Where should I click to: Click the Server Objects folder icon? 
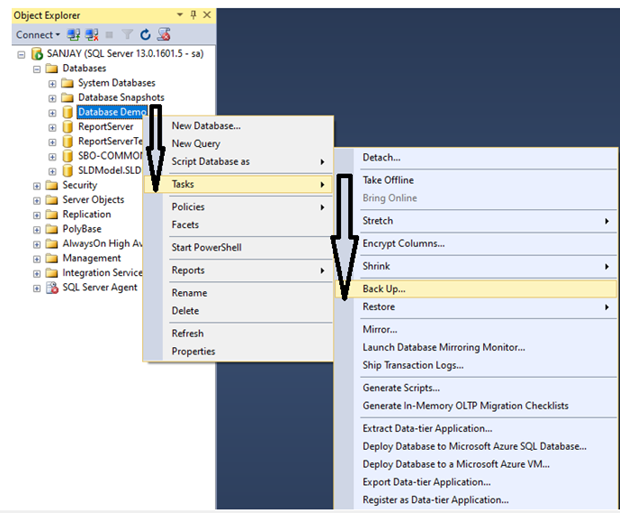[51, 200]
